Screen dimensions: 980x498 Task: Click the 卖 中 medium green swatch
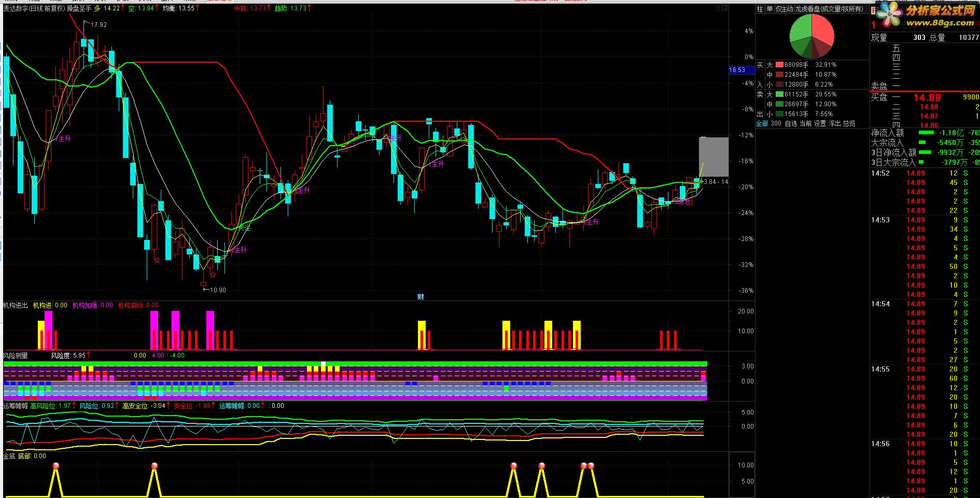click(x=779, y=104)
